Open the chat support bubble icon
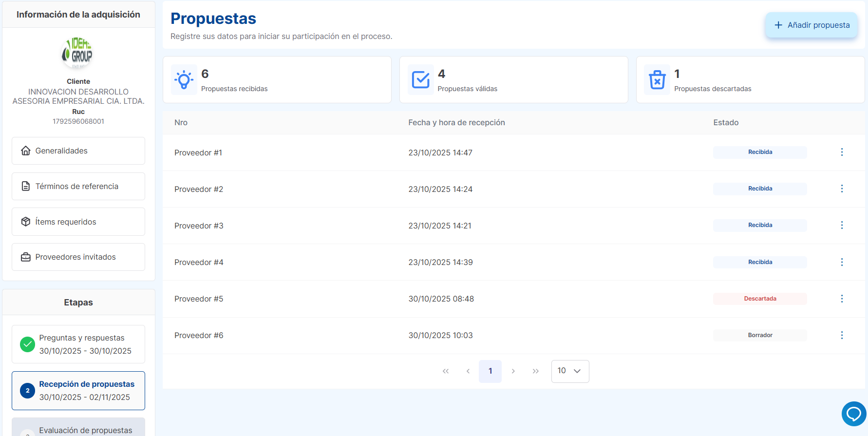Viewport: 868px width, 436px height. click(853, 414)
